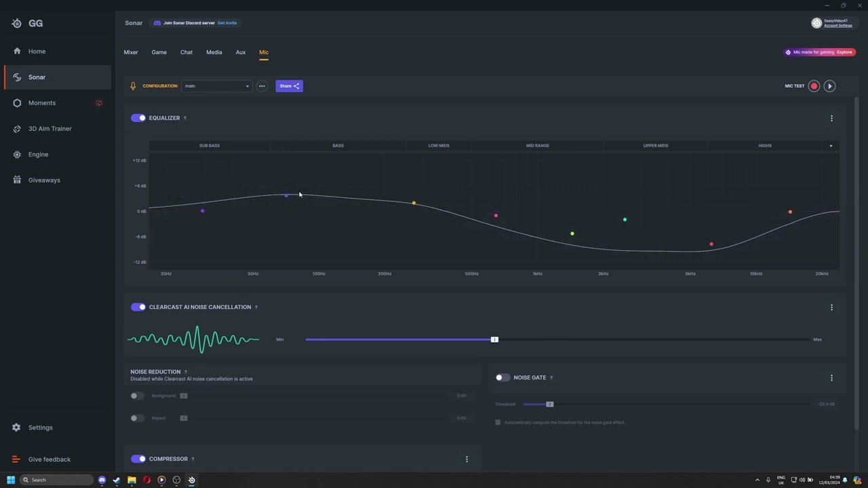Open Compressor options three-dot menu
Viewport: 868px width, 488px height.
click(467, 459)
